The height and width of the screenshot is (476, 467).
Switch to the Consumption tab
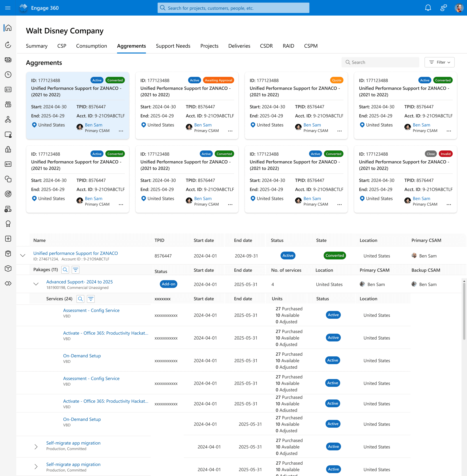(92, 46)
